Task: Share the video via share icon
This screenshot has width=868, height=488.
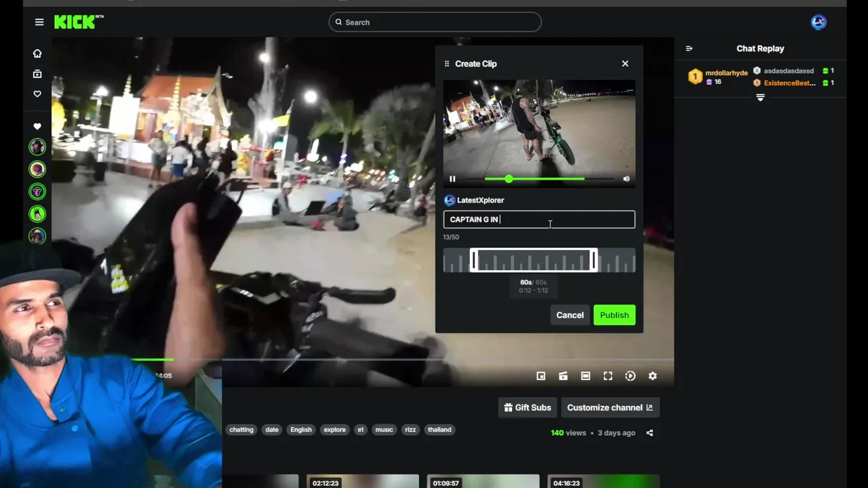Action: [x=650, y=433]
